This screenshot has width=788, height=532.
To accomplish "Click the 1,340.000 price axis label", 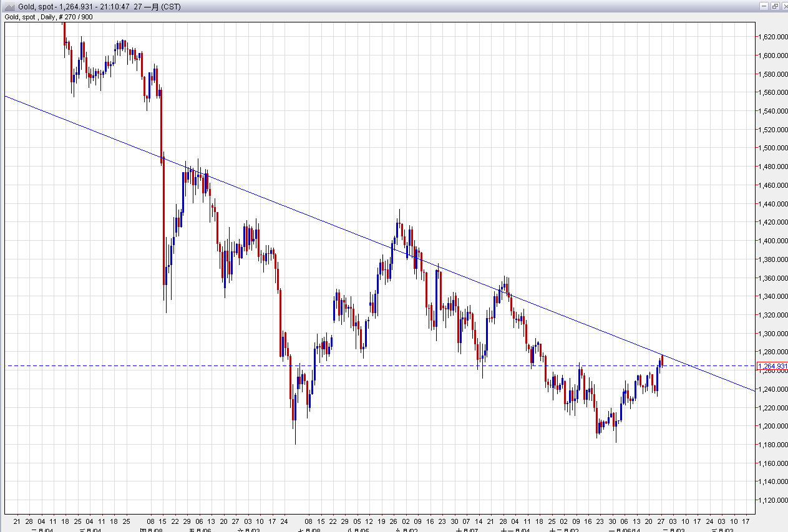I will 772,296.
